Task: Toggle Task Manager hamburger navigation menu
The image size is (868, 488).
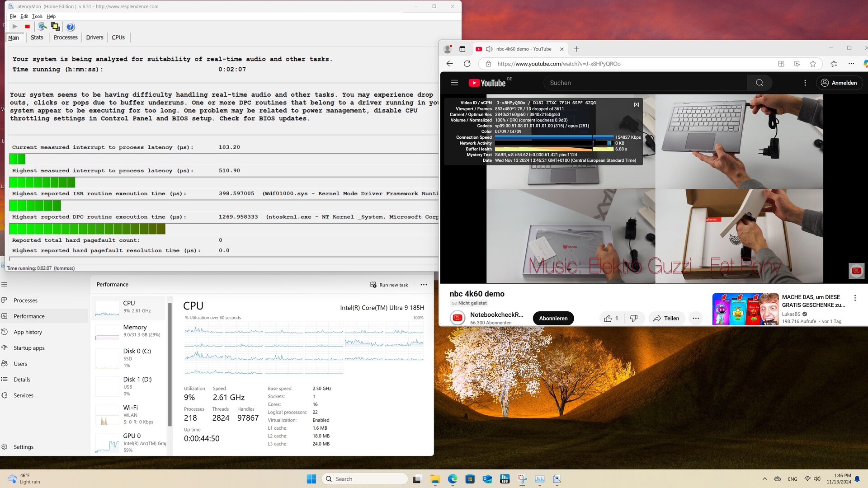Action: pyautogui.click(x=5, y=284)
